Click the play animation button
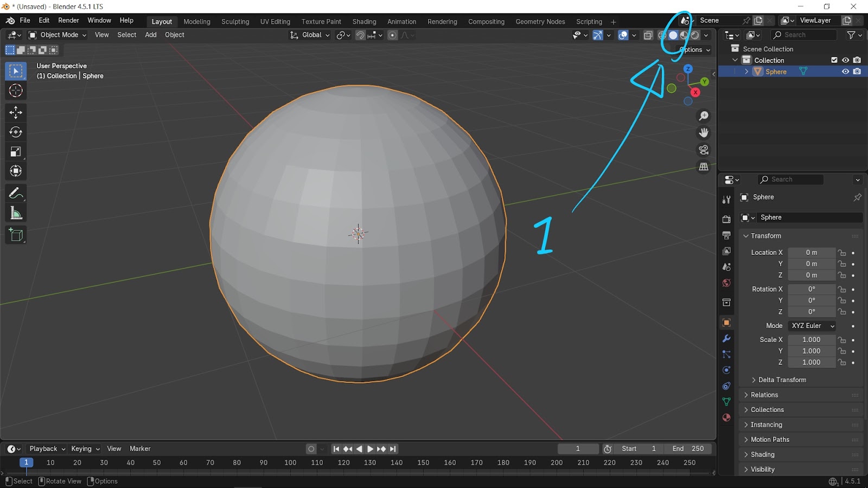868x488 pixels. pyautogui.click(x=370, y=449)
